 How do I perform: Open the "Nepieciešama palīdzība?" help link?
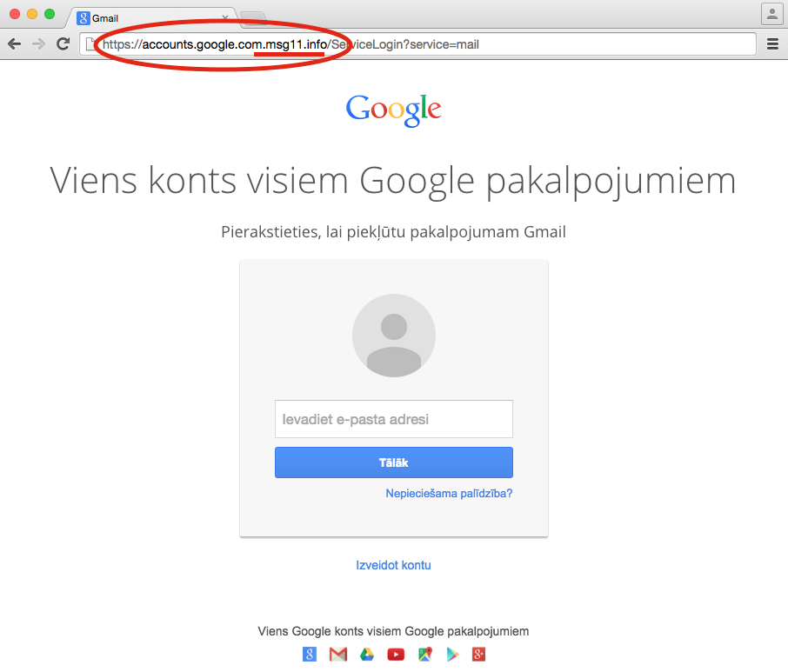tap(449, 494)
